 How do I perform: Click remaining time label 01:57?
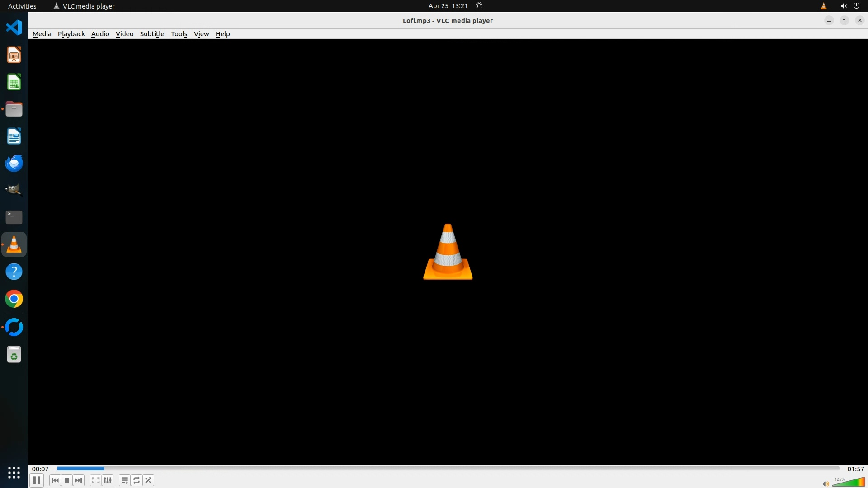point(855,469)
